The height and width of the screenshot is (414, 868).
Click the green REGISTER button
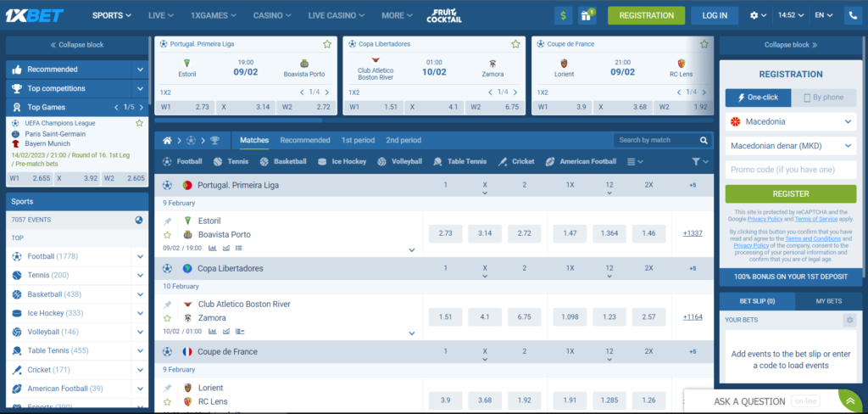pyautogui.click(x=791, y=194)
